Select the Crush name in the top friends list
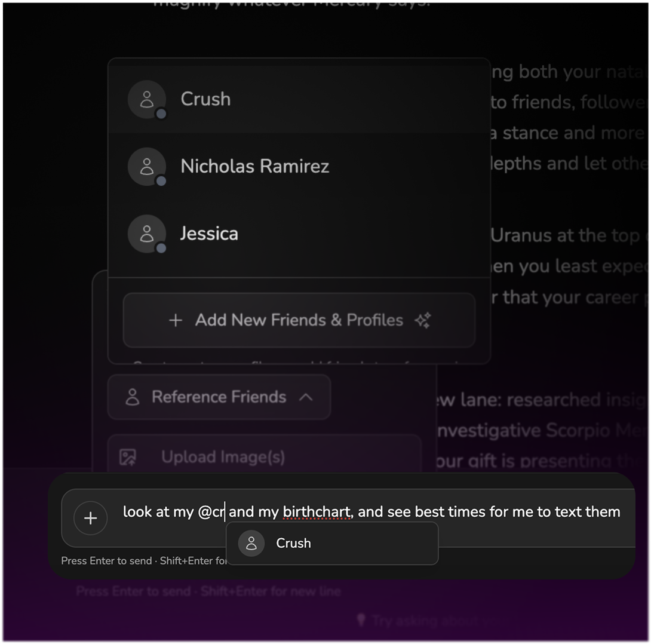The image size is (651, 644). [205, 99]
